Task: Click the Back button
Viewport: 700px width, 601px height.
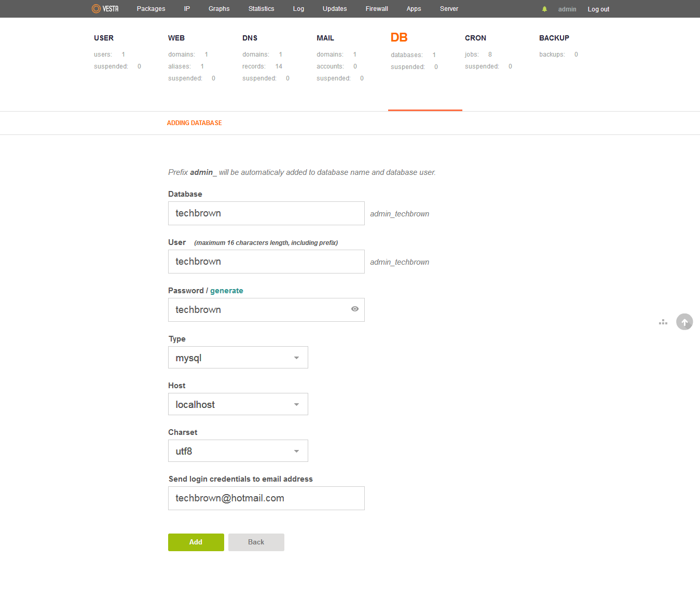Action: (256, 542)
